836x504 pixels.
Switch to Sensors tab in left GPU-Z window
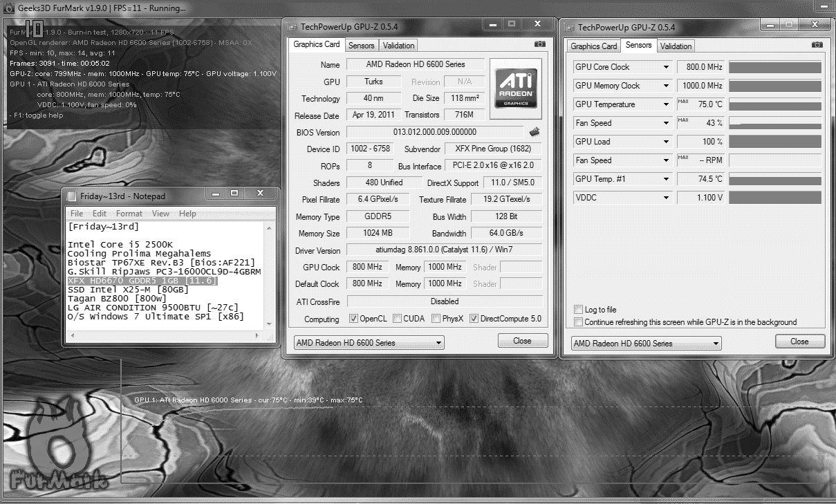click(x=361, y=46)
